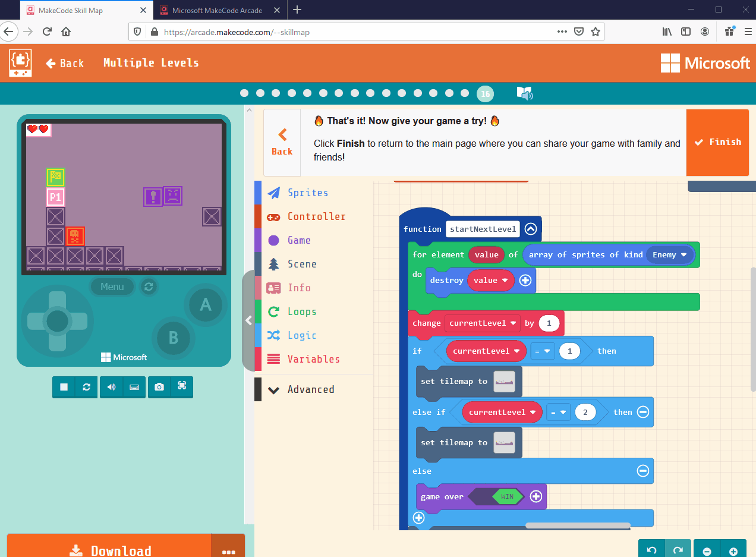Mute the simulator audio

[x=111, y=387]
